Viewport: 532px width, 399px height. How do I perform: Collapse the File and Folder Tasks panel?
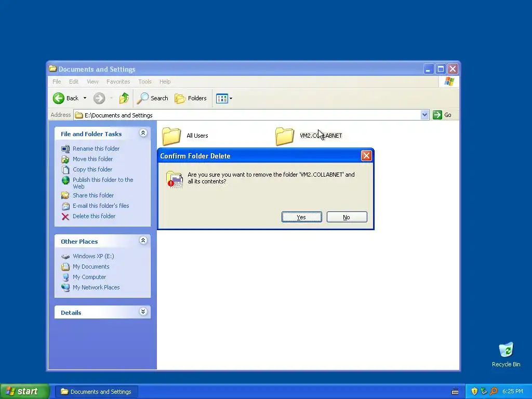pos(143,133)
